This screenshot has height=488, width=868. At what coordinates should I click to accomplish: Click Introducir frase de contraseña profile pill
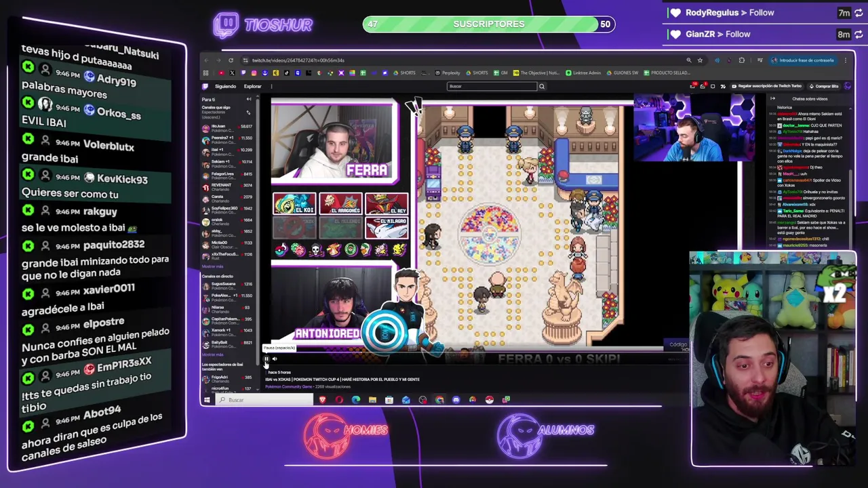804,60
